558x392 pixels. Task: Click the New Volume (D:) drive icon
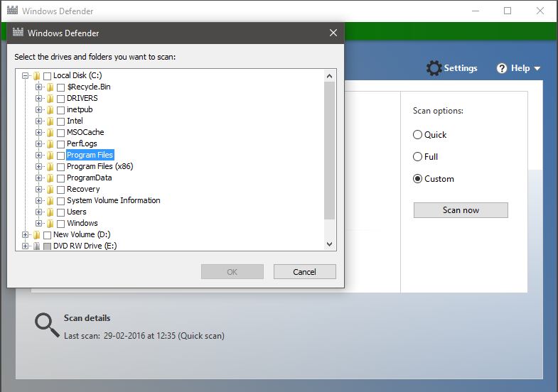37,235
